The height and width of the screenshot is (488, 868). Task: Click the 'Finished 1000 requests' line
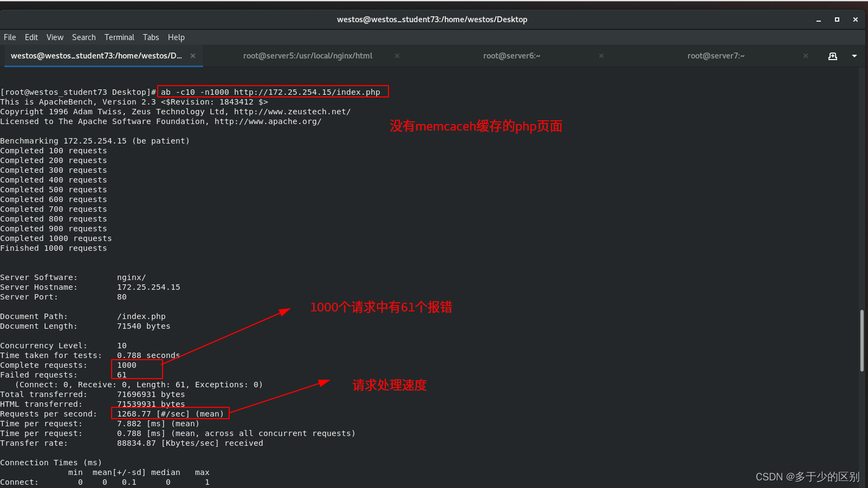[54, 248]
